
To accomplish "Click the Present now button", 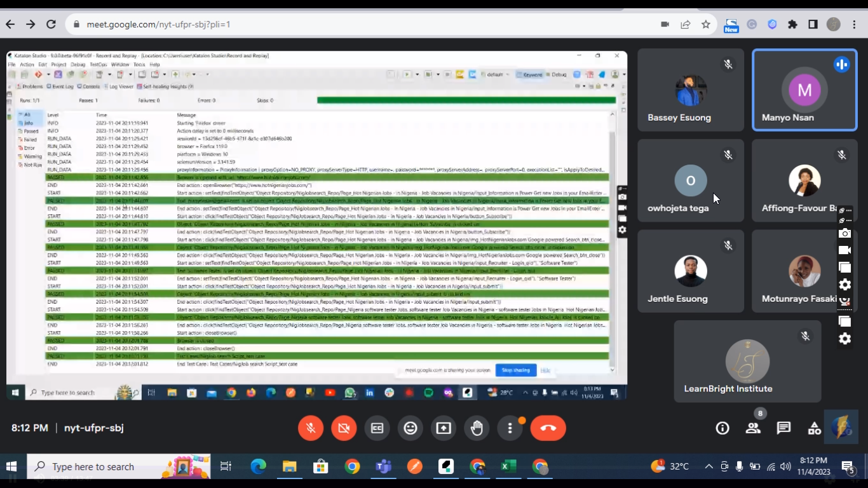I will pyautogui.click(x=444, y=428).
